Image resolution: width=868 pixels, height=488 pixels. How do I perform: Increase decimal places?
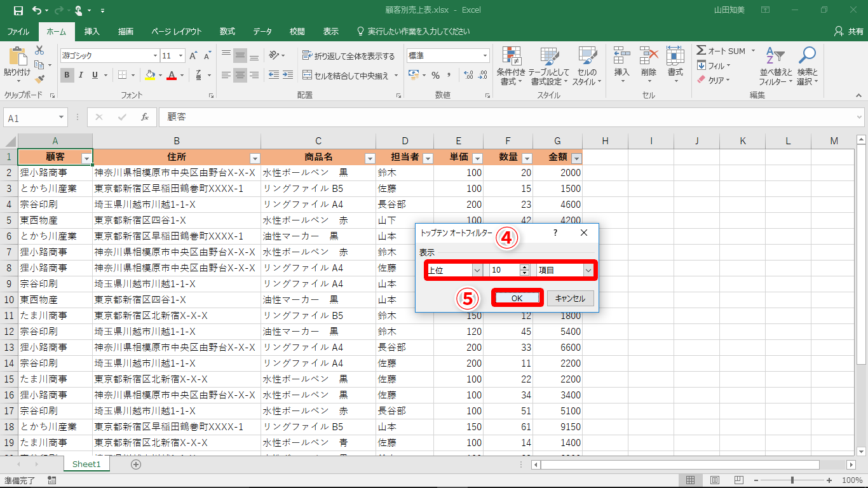(469, 75)
